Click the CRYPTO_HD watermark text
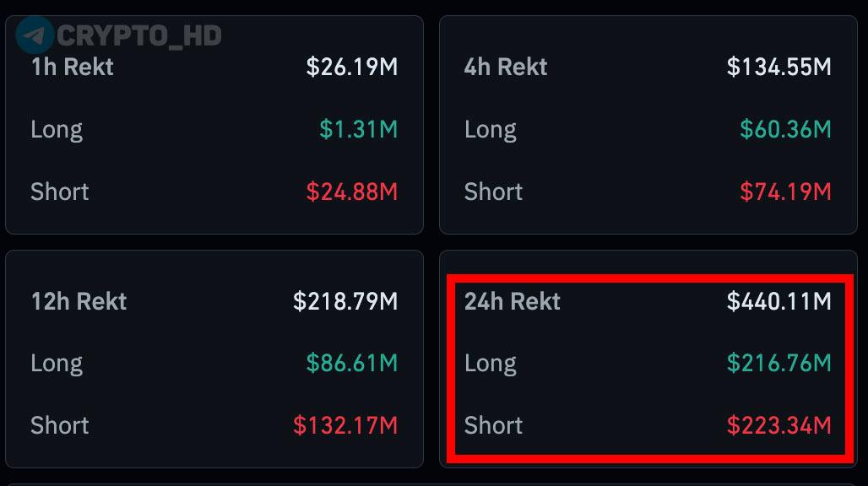 (139, 36)
